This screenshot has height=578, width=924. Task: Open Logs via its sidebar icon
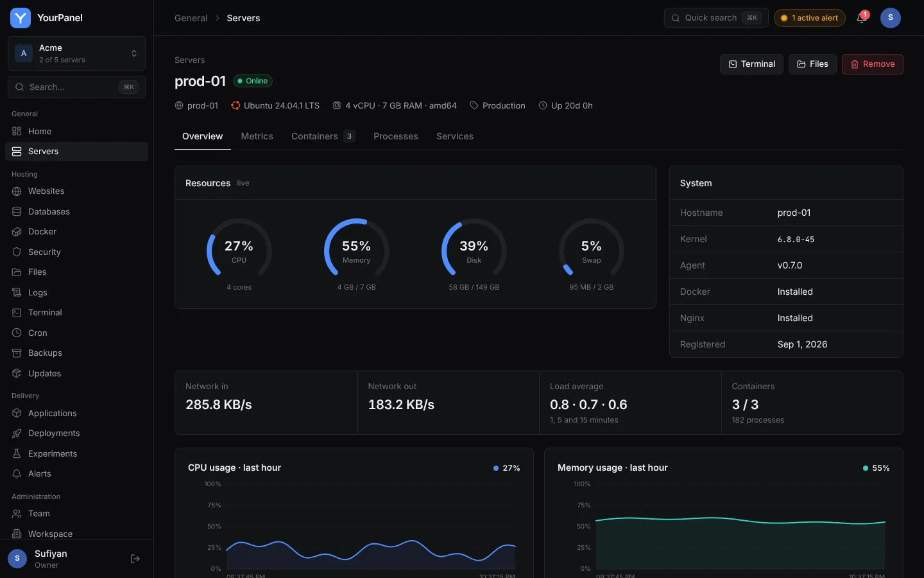[x=17, y=292]
